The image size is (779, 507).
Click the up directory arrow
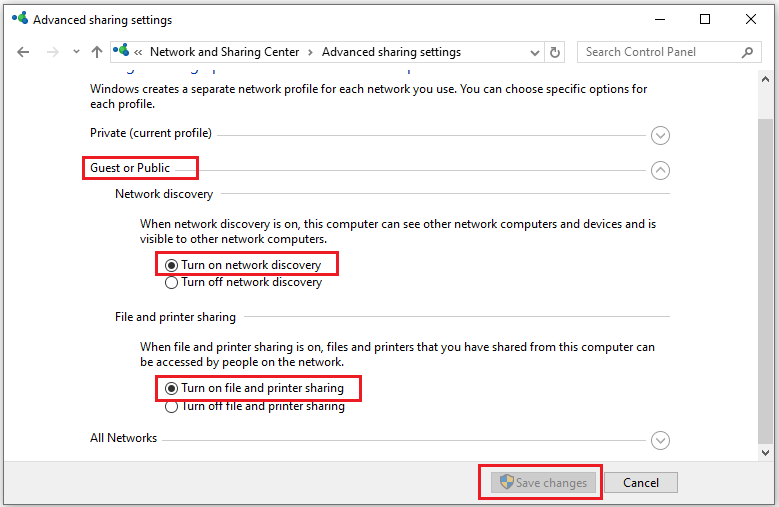click(x=97, y=52)
